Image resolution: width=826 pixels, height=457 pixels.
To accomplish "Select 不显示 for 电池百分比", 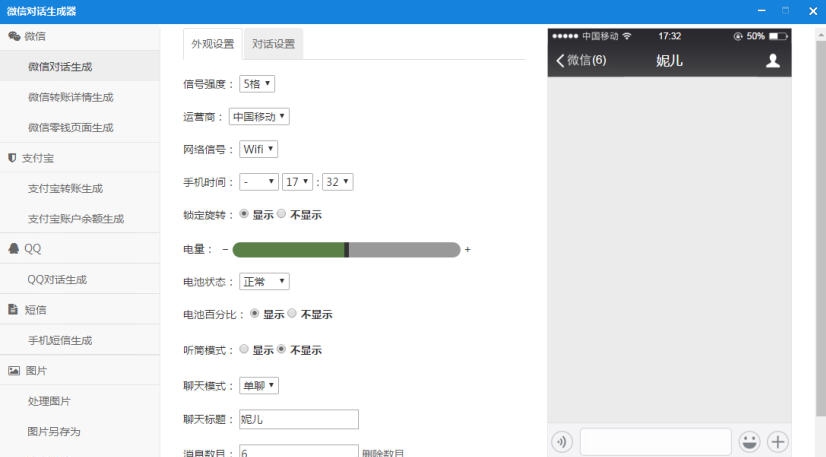I will pyautogui.click(x=292, y=313).
